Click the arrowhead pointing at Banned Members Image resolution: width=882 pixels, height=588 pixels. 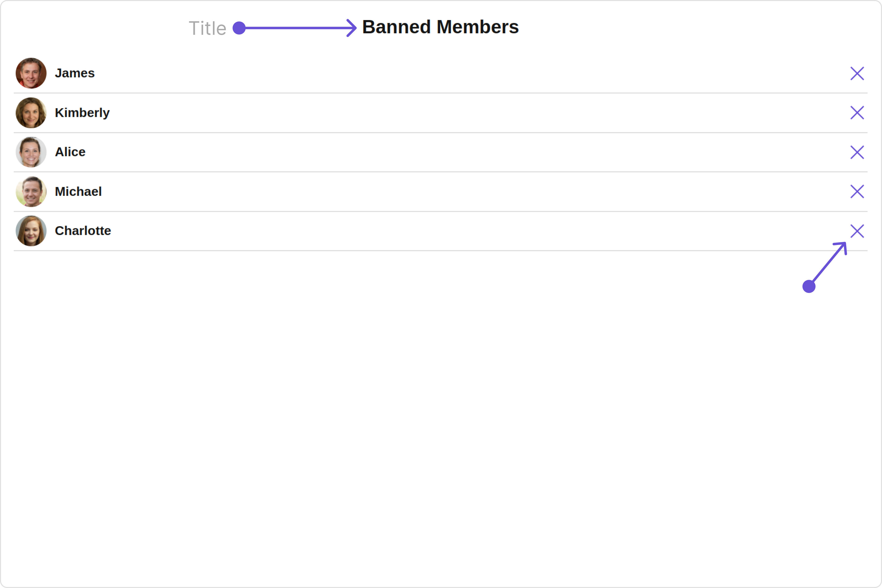(x=351, y=28)
